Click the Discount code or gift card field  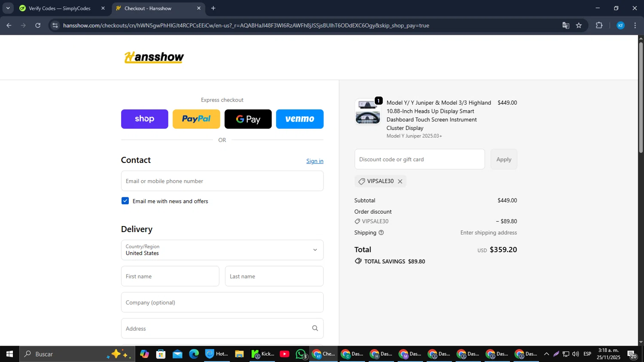tap(419, 159)
